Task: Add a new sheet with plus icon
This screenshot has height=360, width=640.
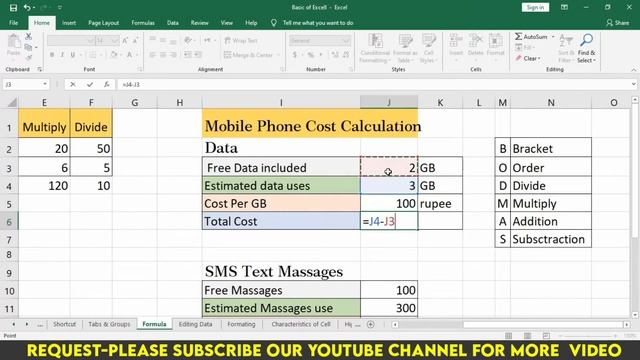Action: pyautogui.click(x=371, y=324)
